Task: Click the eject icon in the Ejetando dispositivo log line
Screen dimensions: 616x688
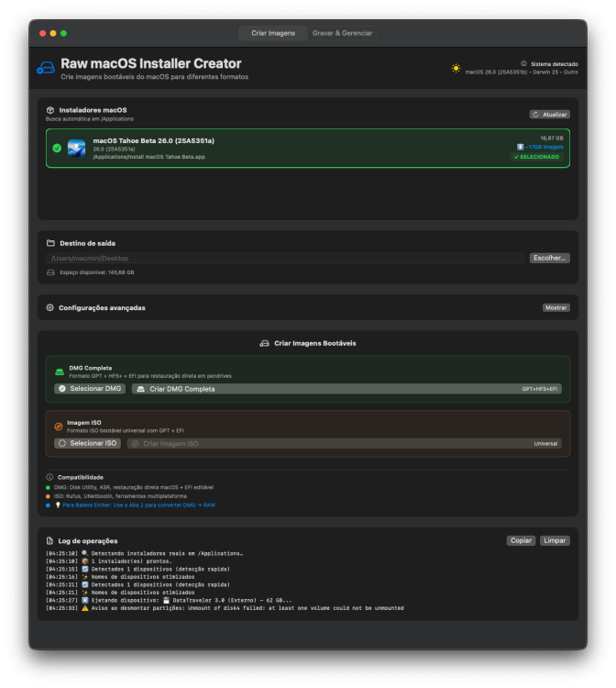Action: coord(85,600)
